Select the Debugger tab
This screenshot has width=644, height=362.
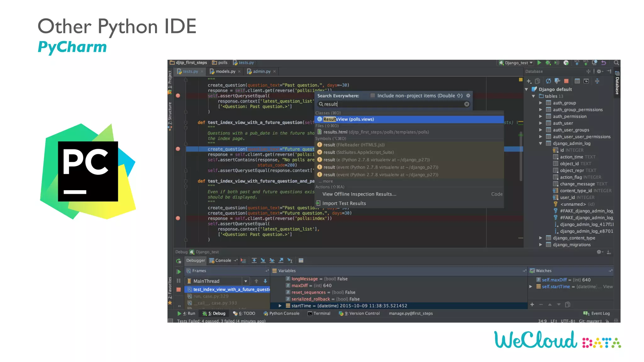point(195,261)
